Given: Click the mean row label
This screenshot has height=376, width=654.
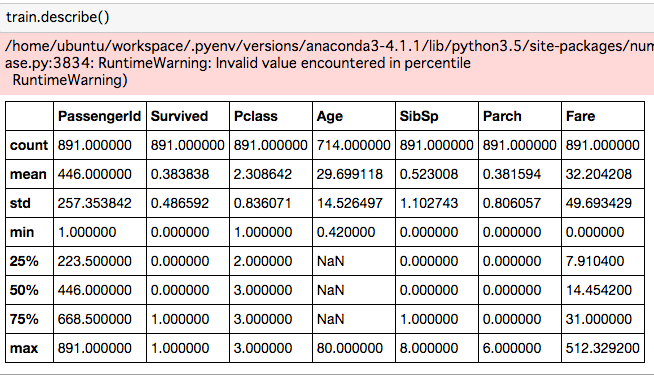Looking at the screenshot, I should pyautogui.click(x=28, y=174).
